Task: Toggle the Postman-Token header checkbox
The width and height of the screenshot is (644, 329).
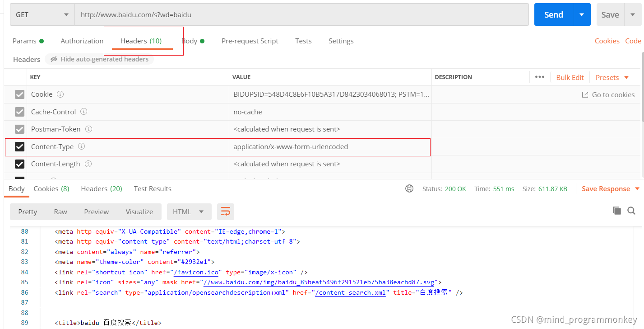Action: tap(19, 129)
